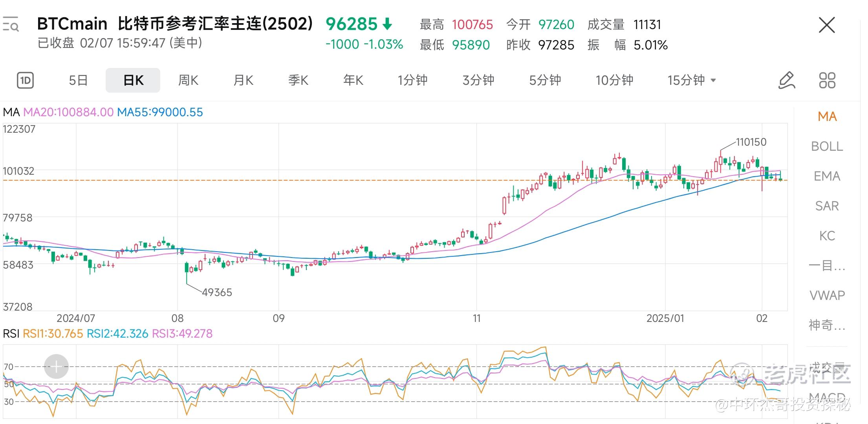Switch to 月K monthly candlestick tab

point(243,80)
